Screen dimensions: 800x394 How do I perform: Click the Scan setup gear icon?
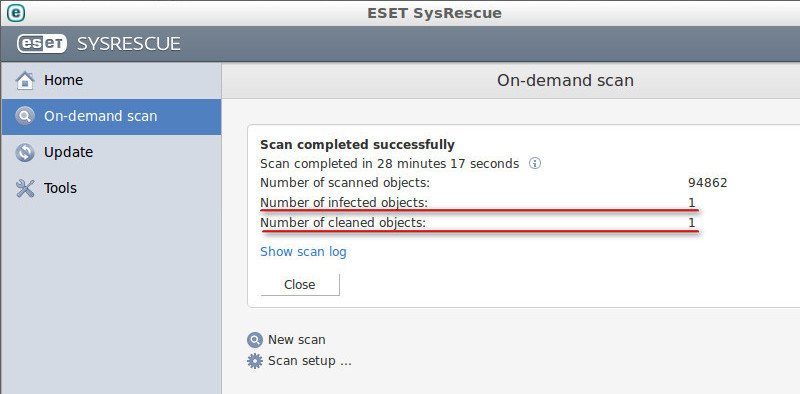(x=255, y=361)
